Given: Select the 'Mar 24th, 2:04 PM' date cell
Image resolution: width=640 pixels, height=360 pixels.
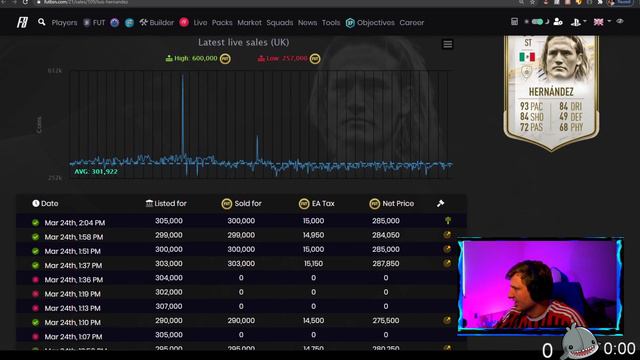Looking at the screenshot, I should click(75, 223).
